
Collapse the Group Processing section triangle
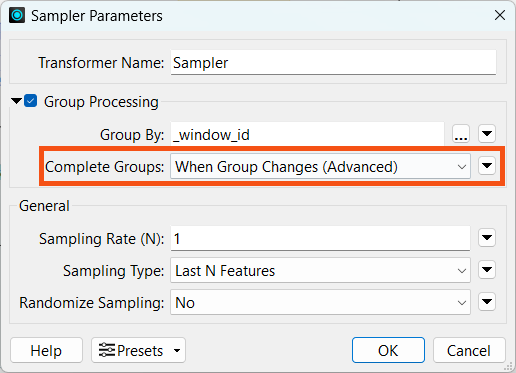click(x=16, y=101)
